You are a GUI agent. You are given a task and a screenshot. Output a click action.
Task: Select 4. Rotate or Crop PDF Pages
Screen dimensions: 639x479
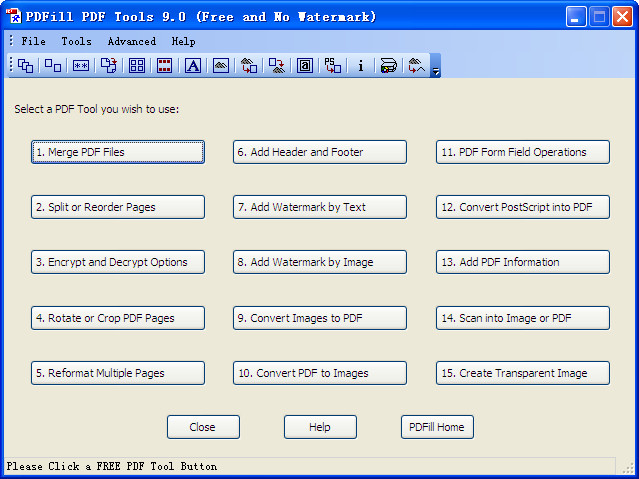[118, 318]
